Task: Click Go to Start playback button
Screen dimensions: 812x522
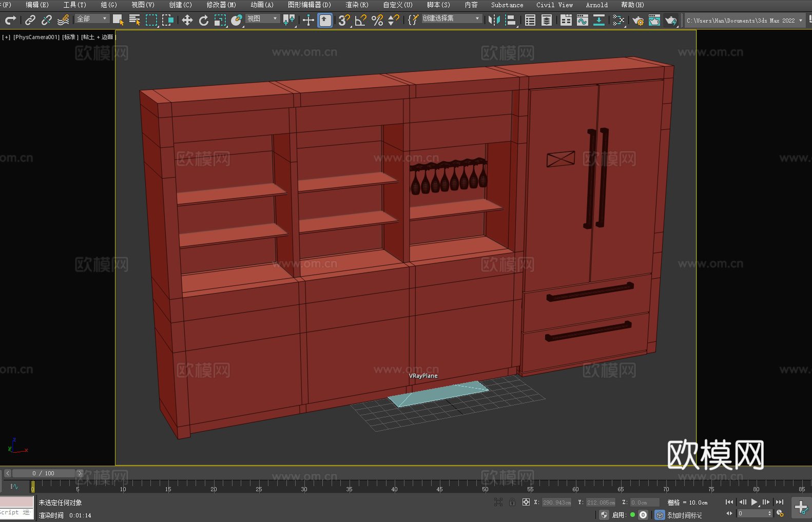Action: 729,502
